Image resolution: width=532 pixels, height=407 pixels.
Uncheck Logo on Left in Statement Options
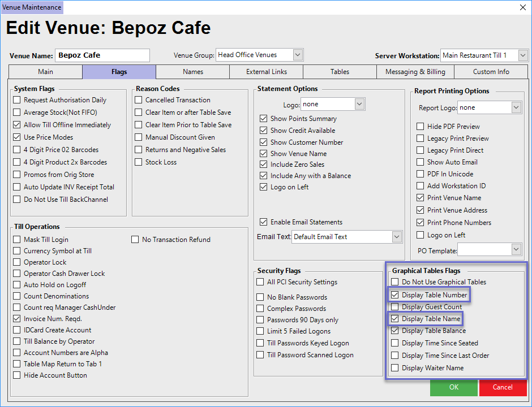click(263, 187)
